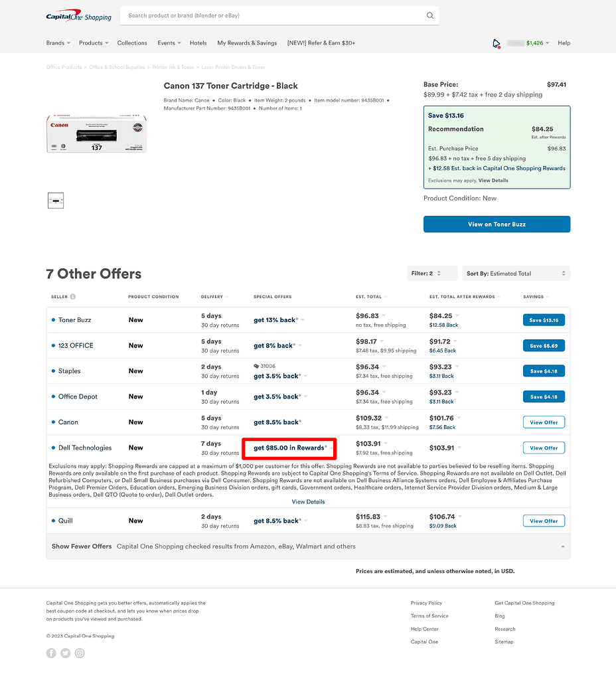Click the search magnifier icon
This screenshot has height=680, width=616.
tap(429, 16)
